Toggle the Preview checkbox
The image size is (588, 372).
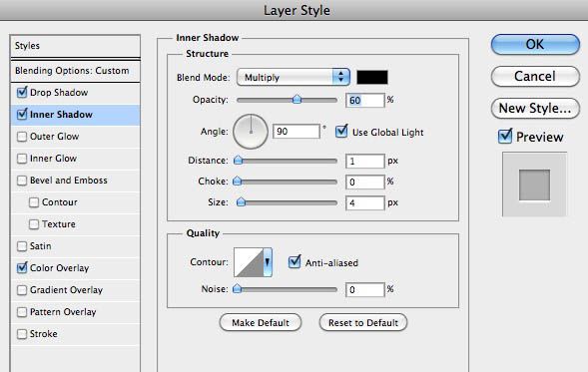tap(505, 137)
